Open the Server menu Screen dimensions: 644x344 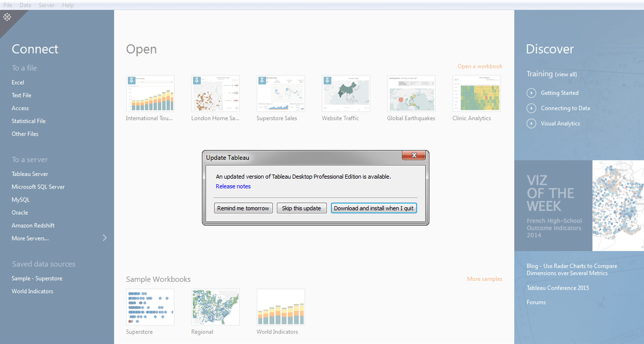pyautogui.click(x=46, y=5)
